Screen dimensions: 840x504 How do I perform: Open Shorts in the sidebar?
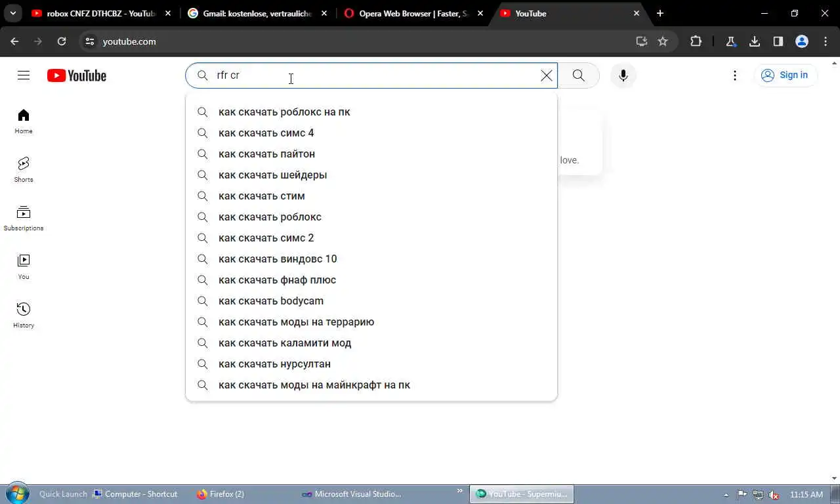tap(24, 170)
